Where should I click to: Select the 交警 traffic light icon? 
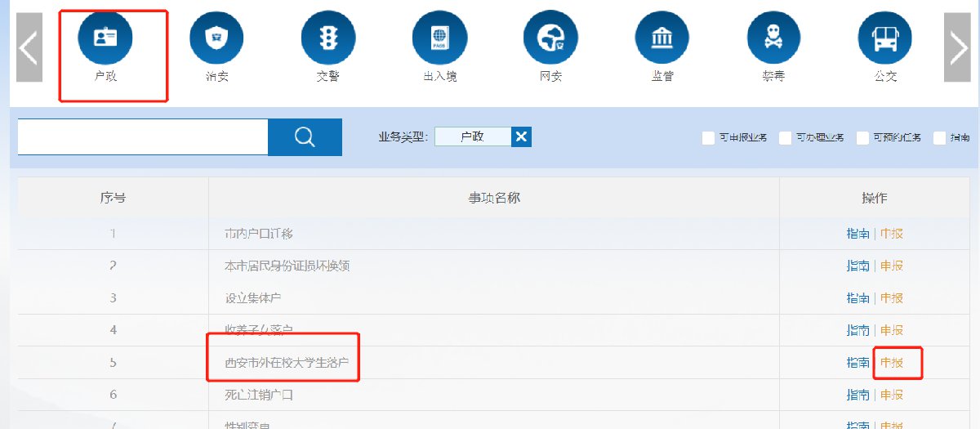(x=327, y=38)
